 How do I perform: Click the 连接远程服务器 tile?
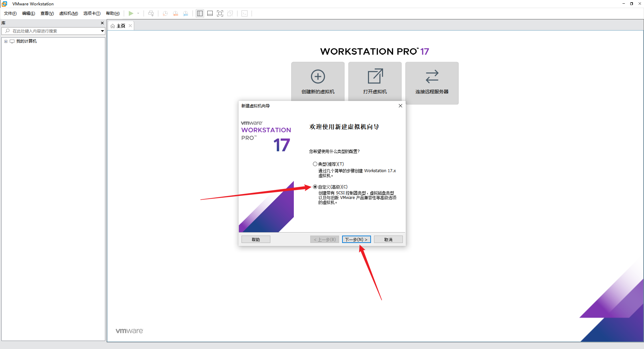(432, 83)
